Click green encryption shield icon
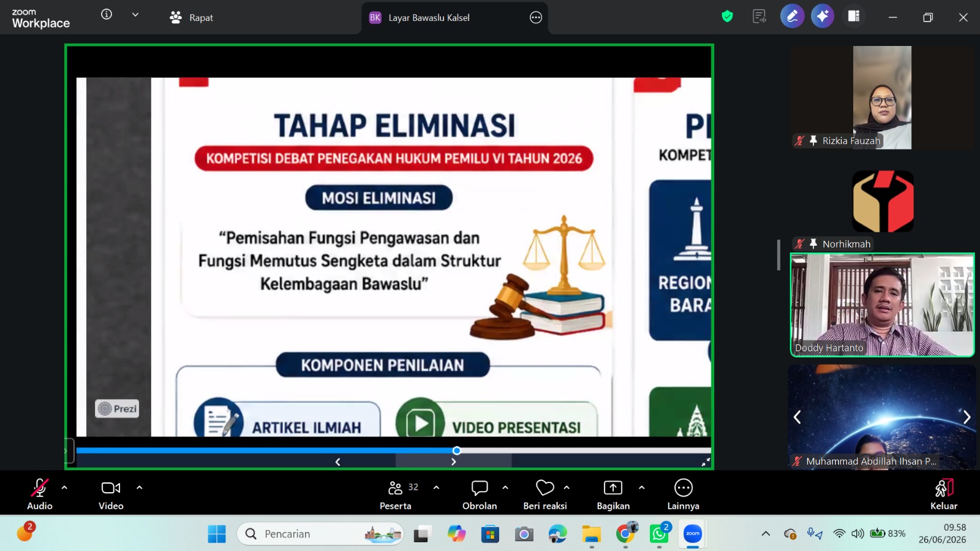Screen dimensions: 980x551 pyautogui.click(x=727, y=17)
